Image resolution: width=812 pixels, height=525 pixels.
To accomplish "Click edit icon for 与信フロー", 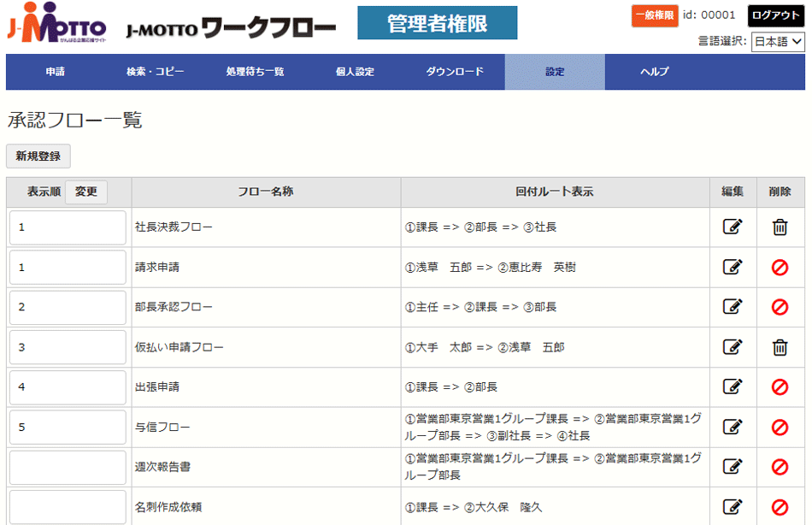I will point(732,427).
